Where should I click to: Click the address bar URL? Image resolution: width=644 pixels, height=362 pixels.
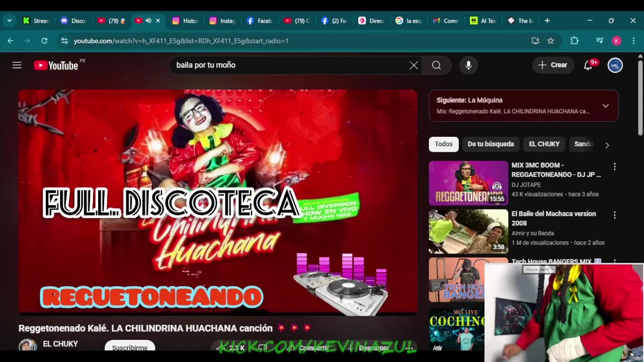pos(181,41)
